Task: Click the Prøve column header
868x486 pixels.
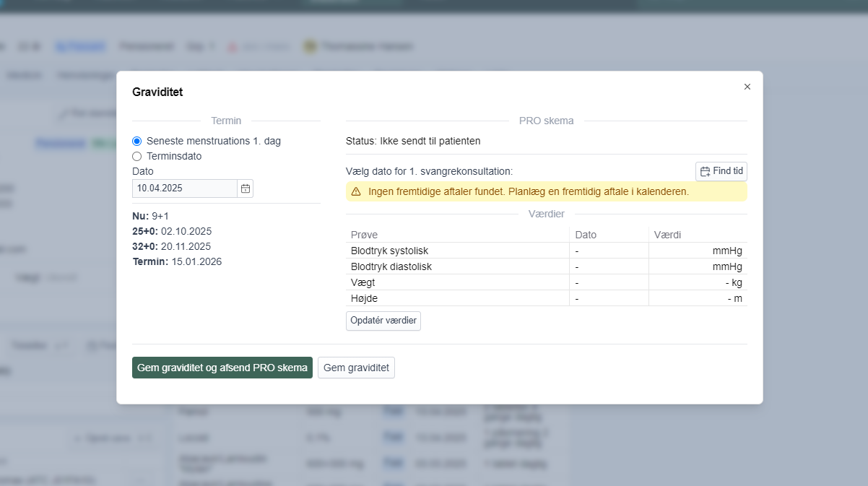Action: 364,235
